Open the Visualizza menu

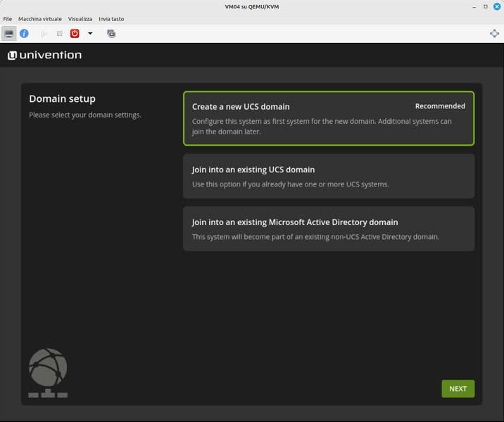coord(80,19)
